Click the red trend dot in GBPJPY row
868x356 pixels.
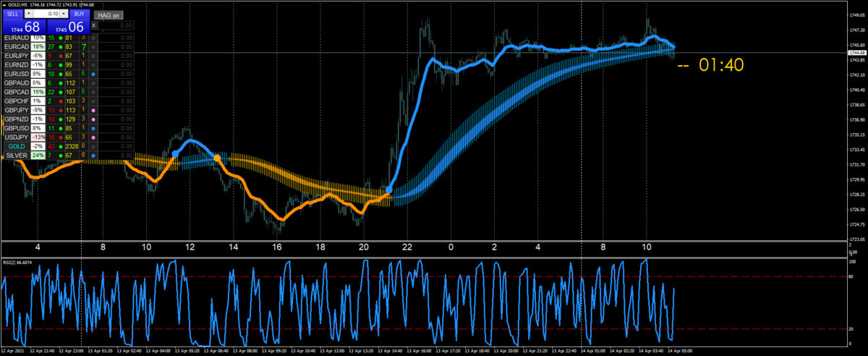coord(61,110)
